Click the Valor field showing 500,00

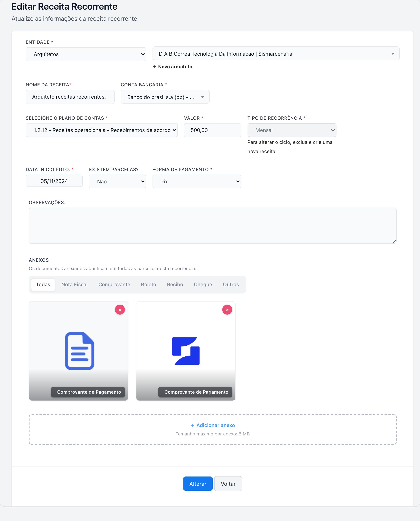212,130
